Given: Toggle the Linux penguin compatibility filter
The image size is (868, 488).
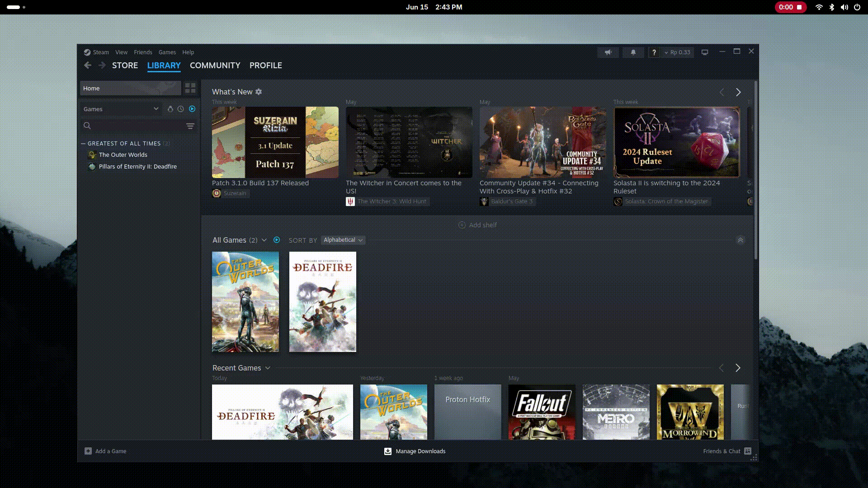Looking at the screenshot, I should click(170, 109).
